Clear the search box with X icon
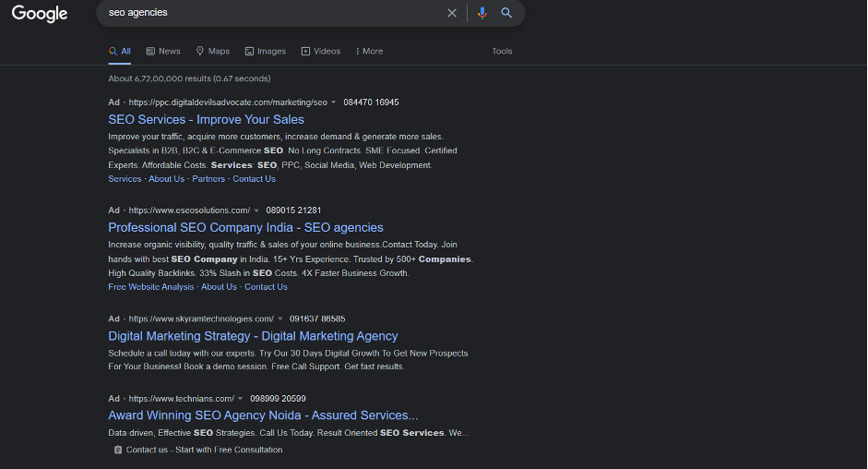The width and height of the screenshot is (868, 469). click(x=452, y=13)
